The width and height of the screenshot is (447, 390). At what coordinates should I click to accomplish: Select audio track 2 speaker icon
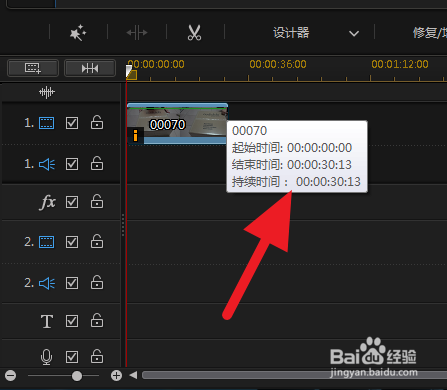pyautogui.click(x=47, y=283)
